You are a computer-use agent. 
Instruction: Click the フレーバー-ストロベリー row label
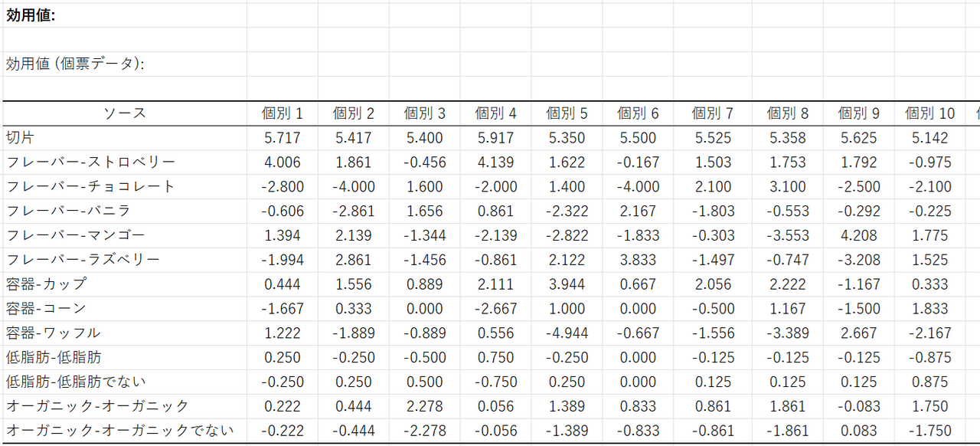click(90, 162)
